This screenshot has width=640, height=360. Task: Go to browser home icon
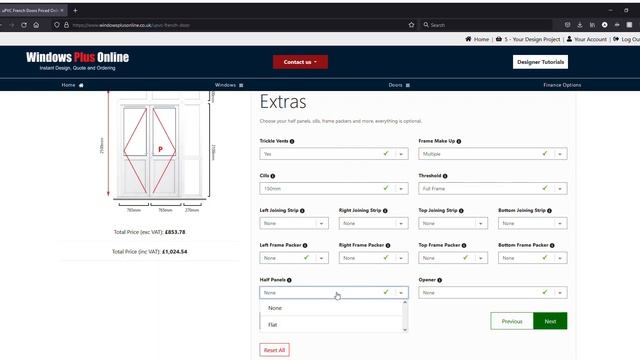tap(36, 25)
